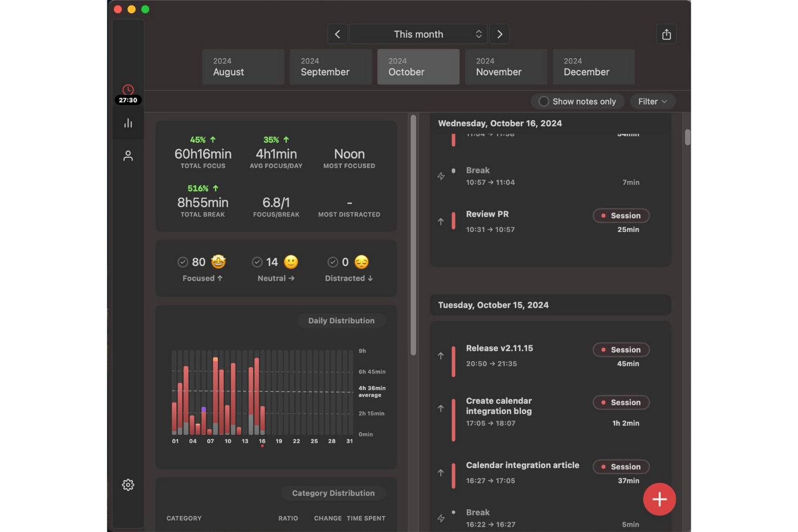Click the arrow icon next to Calendar integration article
This screenshot has width=798, height=532.
(x=441, y=473)
